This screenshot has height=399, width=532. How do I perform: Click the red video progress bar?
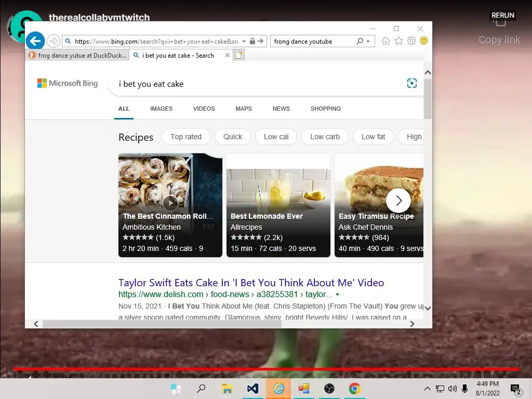click(267, 369)
